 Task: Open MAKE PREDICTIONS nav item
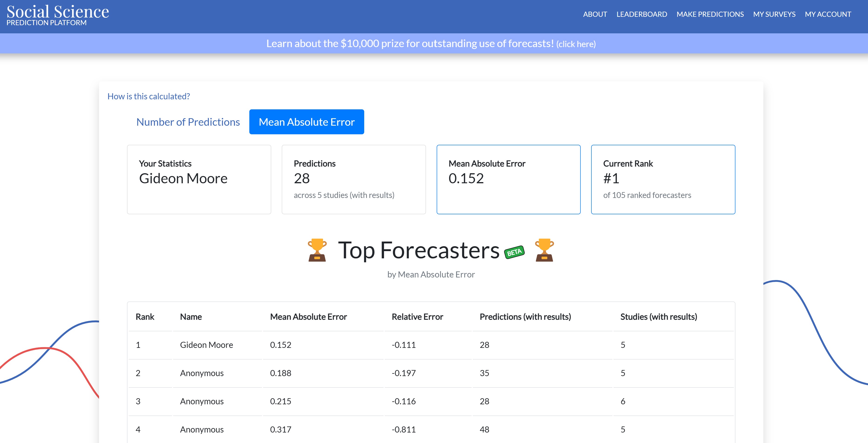(x=710, y=14)
